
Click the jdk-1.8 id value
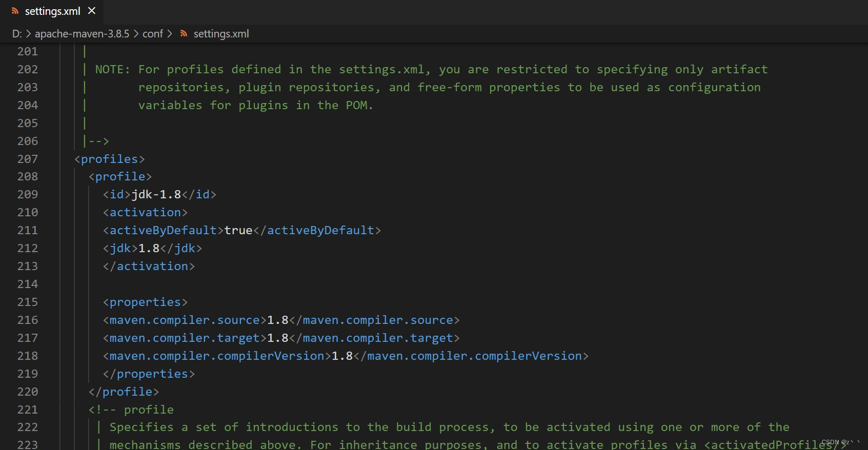click(156, 194)
